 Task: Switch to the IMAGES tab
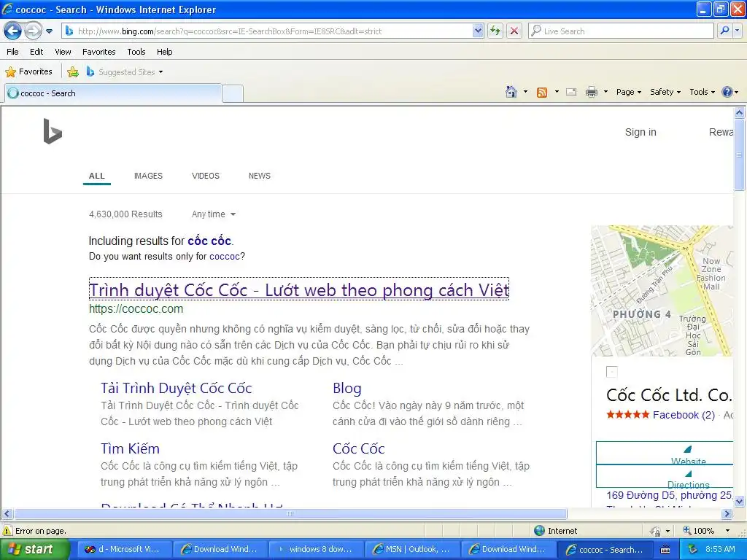148,176
